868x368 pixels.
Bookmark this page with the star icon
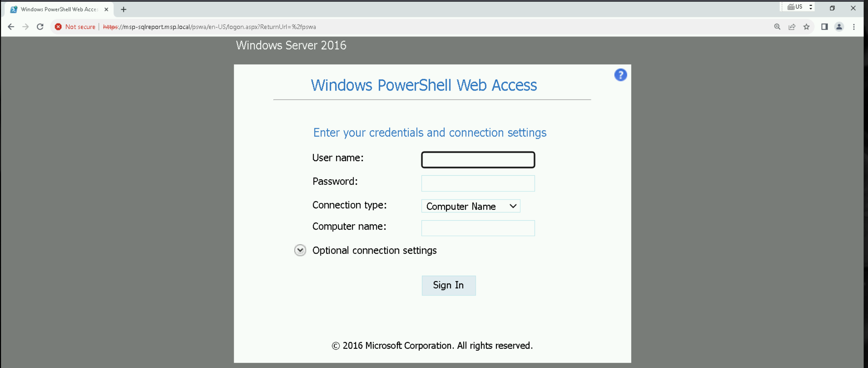click(x=806, y=27)
